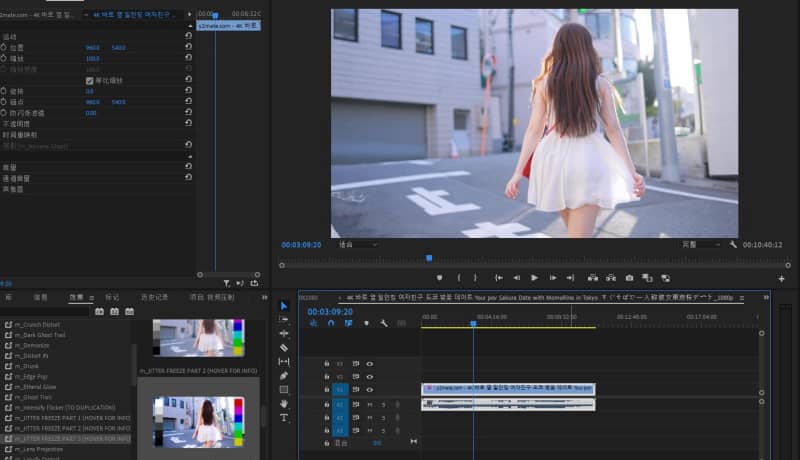Click the Export Frame camera icon
This screenshot has height=460, width=800.
(629, 278)
